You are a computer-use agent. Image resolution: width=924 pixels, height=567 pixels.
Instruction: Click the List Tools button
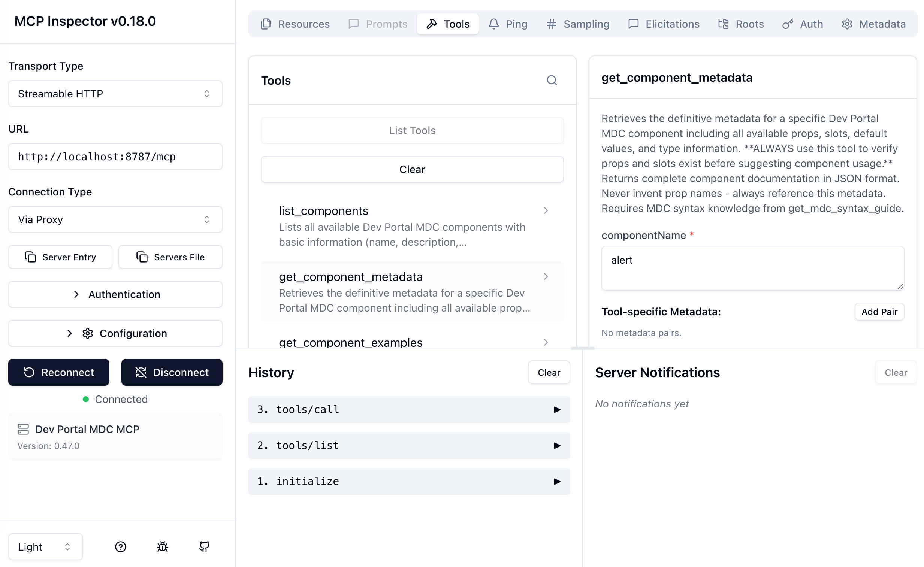[412, 130]
